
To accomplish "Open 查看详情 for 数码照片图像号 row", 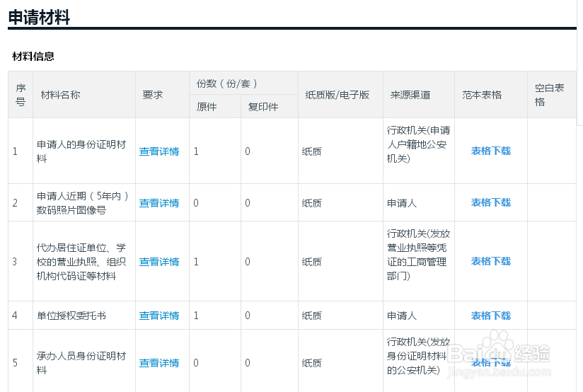I will point(159,203).
